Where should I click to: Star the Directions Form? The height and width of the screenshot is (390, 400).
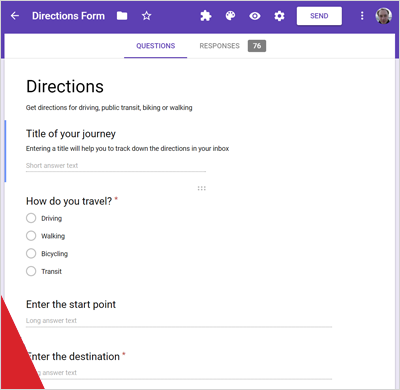pyautogui.click(x=146, y=16)
